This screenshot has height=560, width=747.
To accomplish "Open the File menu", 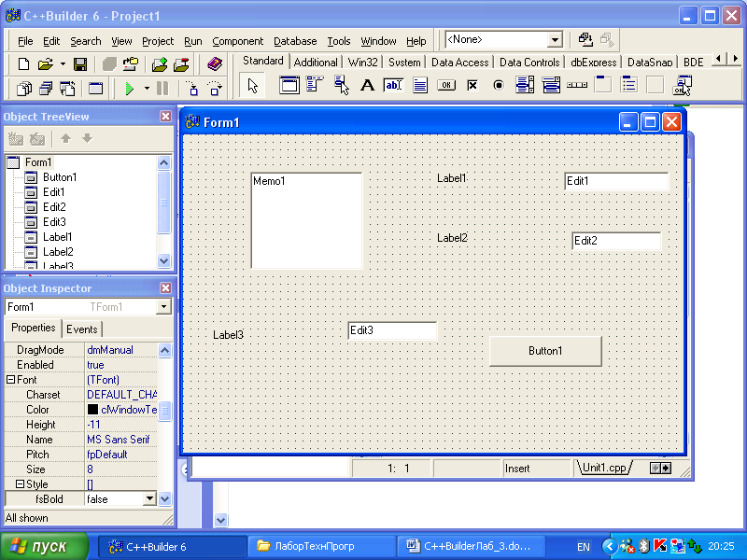I will coord(25,41).
